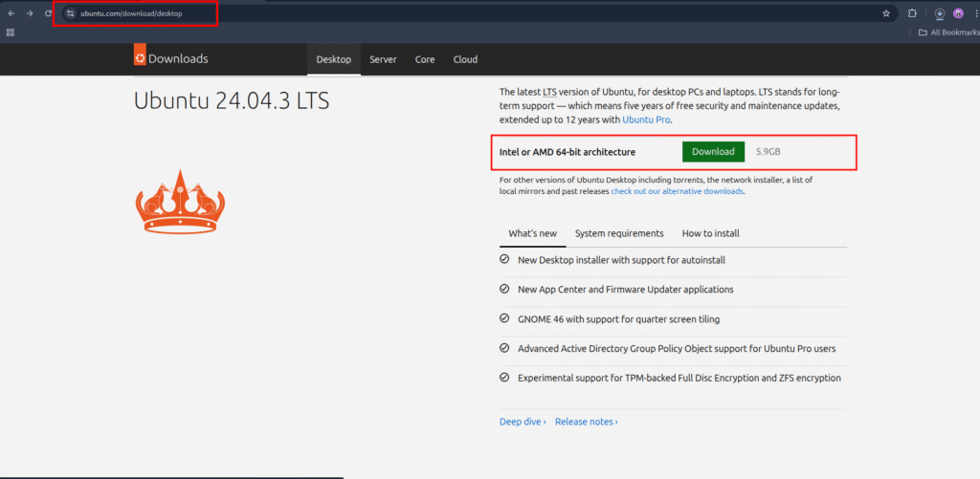This screenshot has height=479, width=980.
Task: Click the check icon beside Advanced Active Directory
Action: pos(504,348)
